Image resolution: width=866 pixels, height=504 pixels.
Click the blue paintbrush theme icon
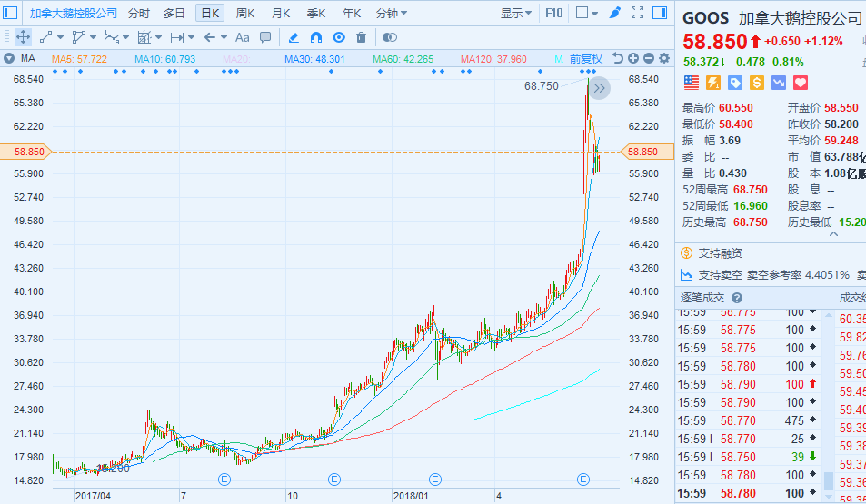[x=614, y=12]
